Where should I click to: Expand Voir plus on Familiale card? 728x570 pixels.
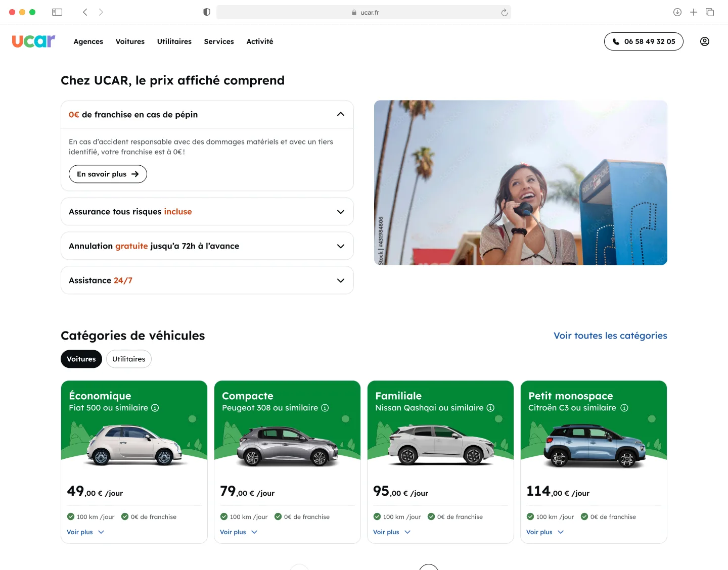click(392, 532)
